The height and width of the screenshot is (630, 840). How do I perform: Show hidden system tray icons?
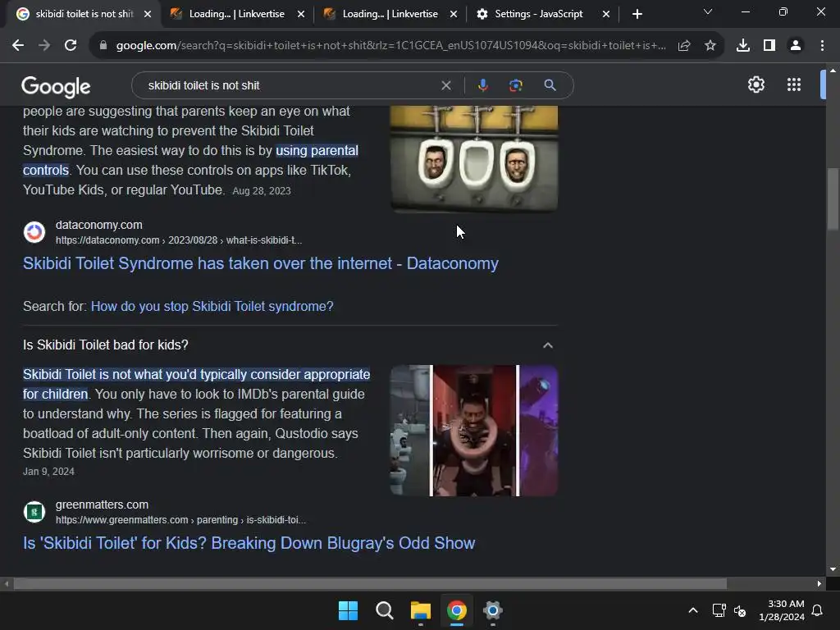pos(692,610)
